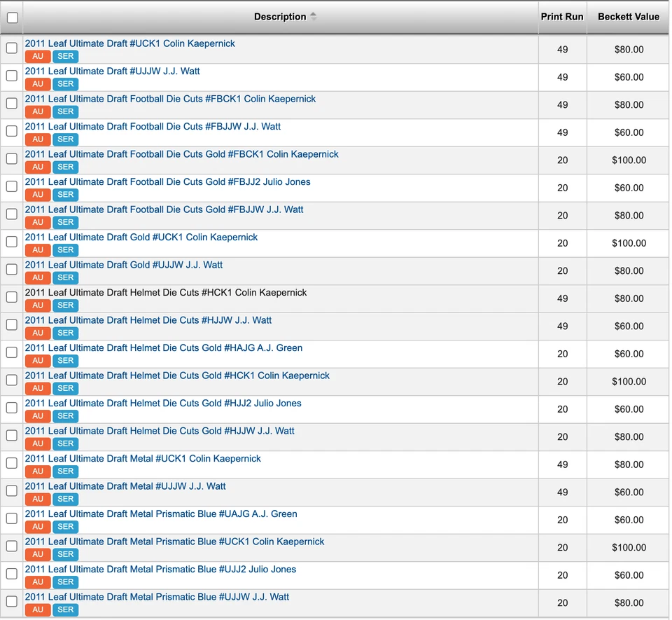
Task: Click the SER badge under Metal Prismatic Blue #UCK1
Action: (x=66, y=554)
